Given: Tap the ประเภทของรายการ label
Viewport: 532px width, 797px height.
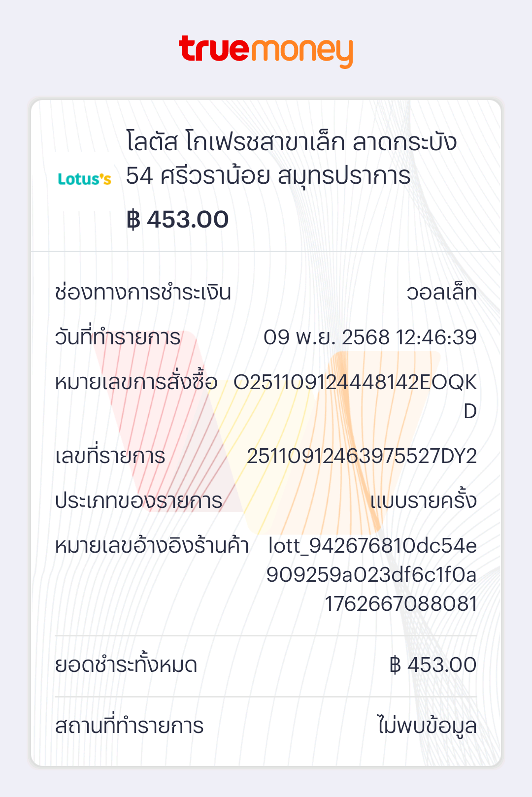Looking at the screenshot, I should tap(139, 501).
